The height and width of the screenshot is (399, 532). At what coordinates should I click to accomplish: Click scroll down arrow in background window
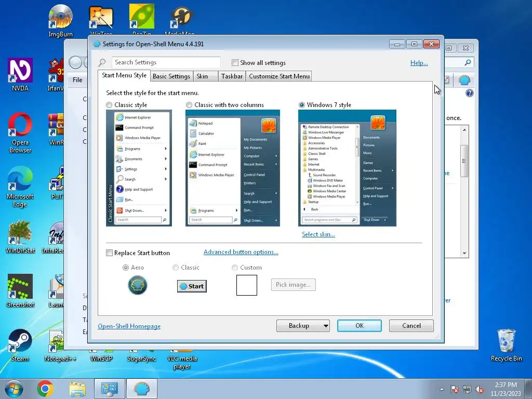[464, 254]
